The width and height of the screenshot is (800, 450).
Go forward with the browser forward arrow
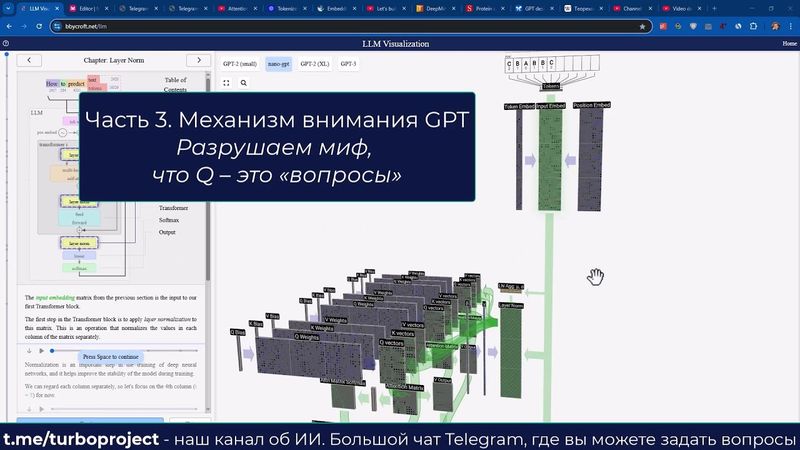[x=24, y=26]
